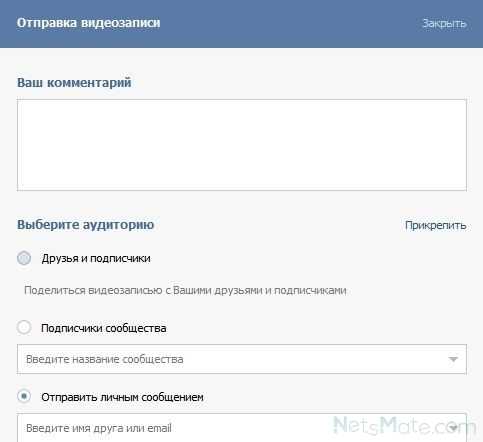The width and height of the screenshot is (483, 442).
Task: Click the Ваш комментарий heading
Action: [x=74, y=83]
